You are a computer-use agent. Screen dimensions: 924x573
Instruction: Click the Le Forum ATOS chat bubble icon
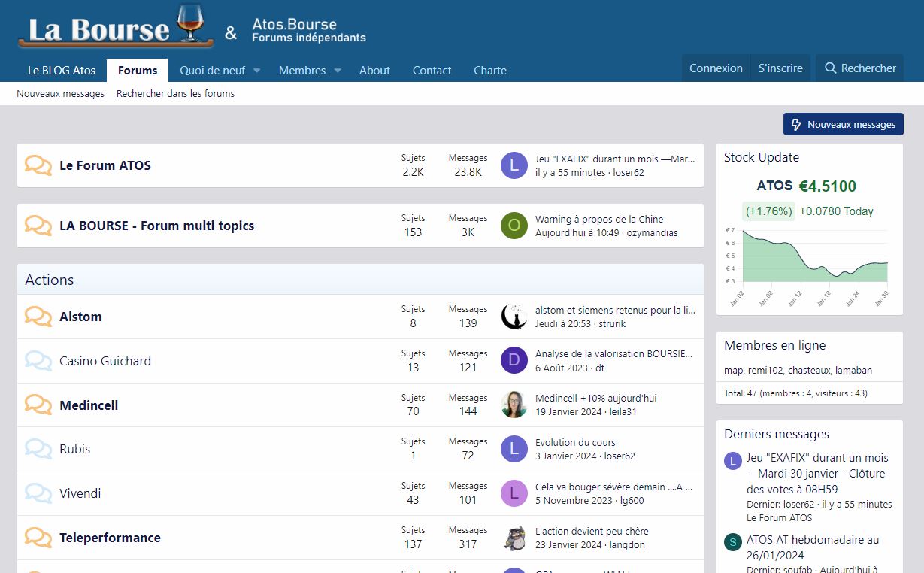pyautogui.click(x=38, y=165)
